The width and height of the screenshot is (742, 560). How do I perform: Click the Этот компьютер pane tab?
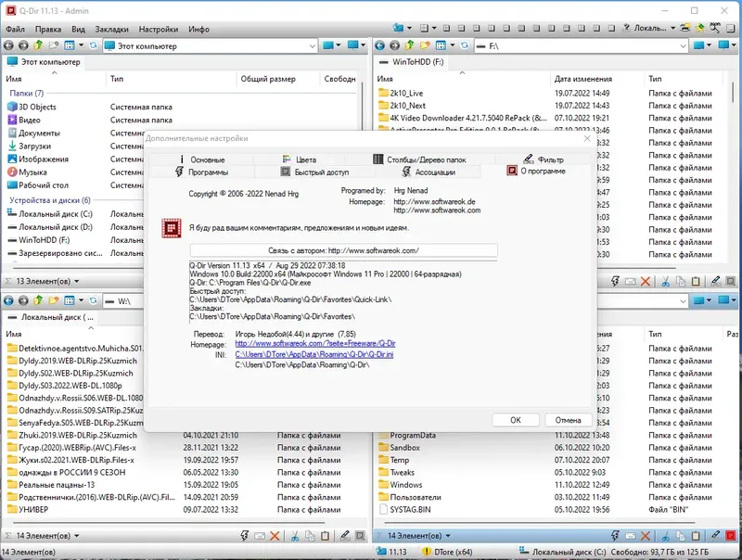coord(44,62)
